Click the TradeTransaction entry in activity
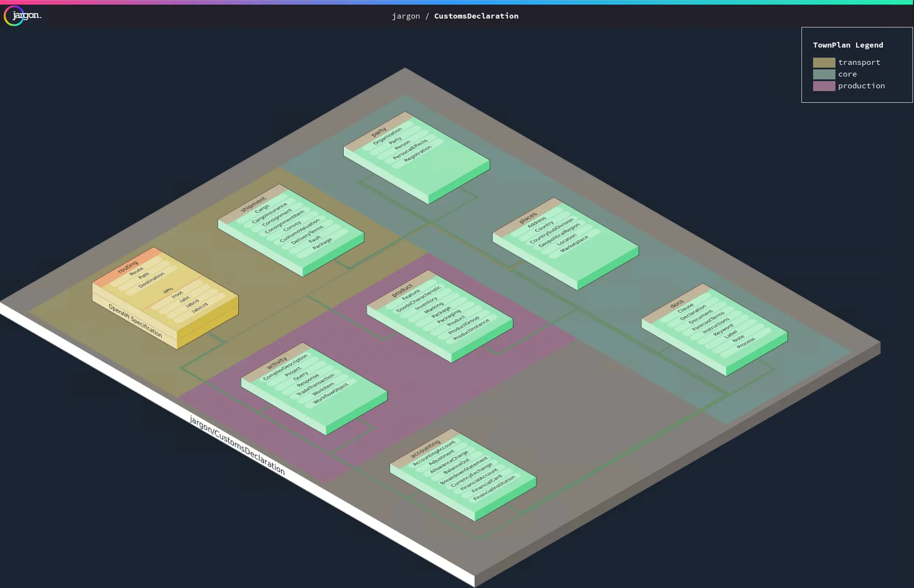Screen dimensions: 914x588 [315, 385]
